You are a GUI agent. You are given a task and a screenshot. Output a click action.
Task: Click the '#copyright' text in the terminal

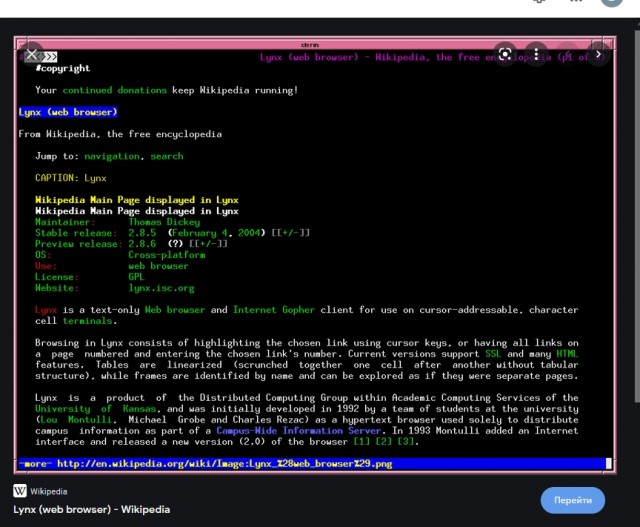point(62,68)
